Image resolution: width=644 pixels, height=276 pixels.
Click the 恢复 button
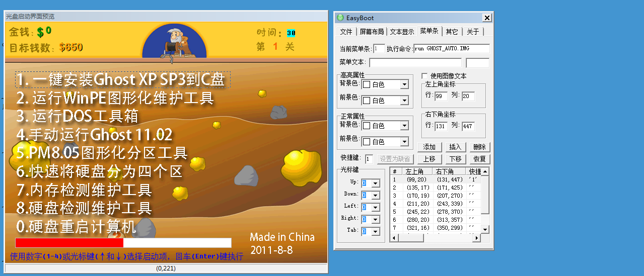[480, 159]
